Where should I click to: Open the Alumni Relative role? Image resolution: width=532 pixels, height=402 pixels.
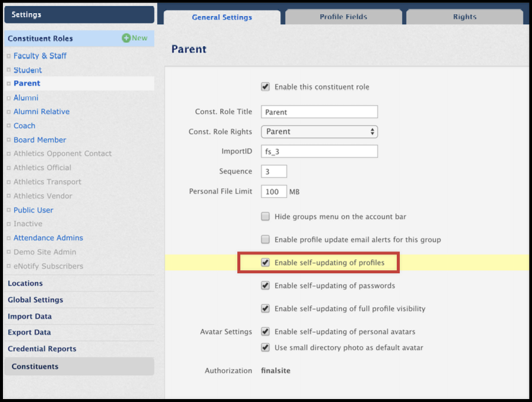[x=41, y=112]
